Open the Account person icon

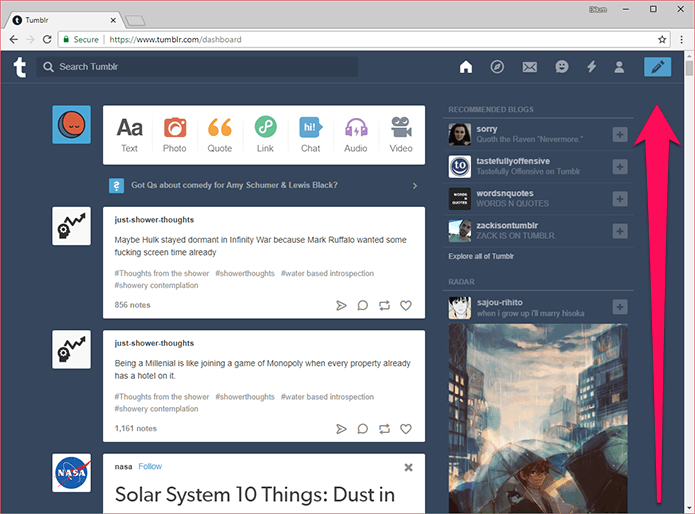(x=619, y=67)
